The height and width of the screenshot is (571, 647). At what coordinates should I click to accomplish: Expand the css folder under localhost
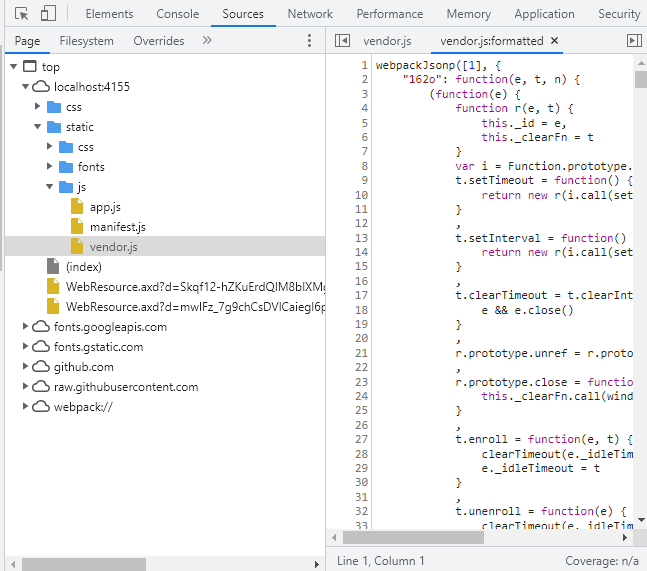[38, 106]
